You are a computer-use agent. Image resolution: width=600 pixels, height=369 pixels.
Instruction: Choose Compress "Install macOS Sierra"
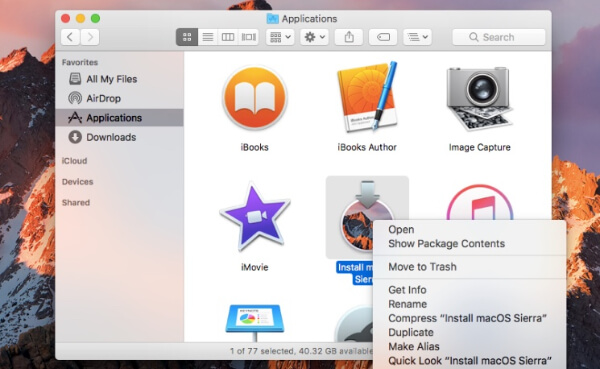[470, 318]
